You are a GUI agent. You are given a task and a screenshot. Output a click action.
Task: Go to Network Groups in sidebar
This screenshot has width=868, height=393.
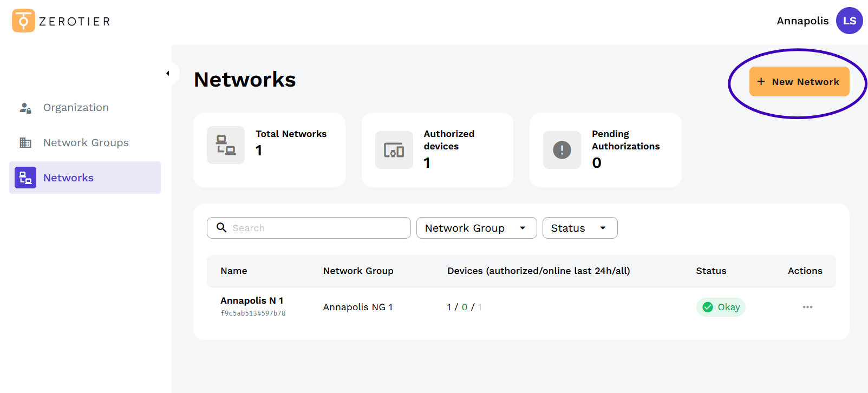85,142
